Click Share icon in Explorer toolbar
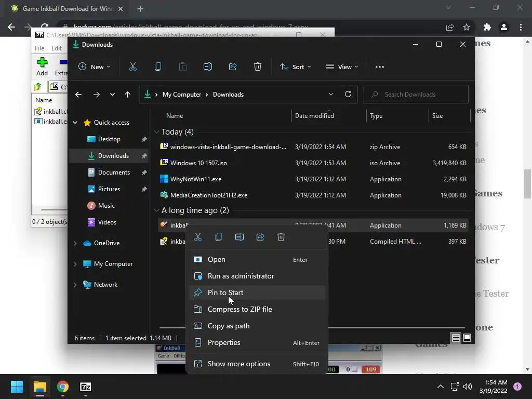532x399 pixels. [233, 67]
